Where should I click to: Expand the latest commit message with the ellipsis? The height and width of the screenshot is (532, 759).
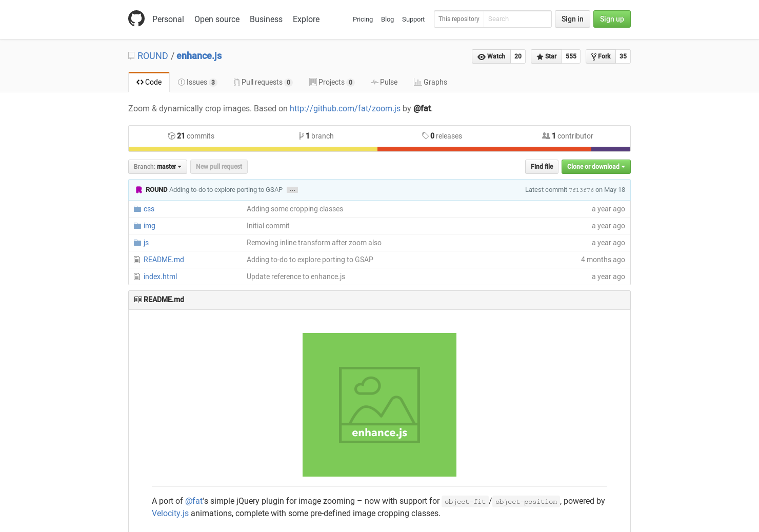(292, 189)
